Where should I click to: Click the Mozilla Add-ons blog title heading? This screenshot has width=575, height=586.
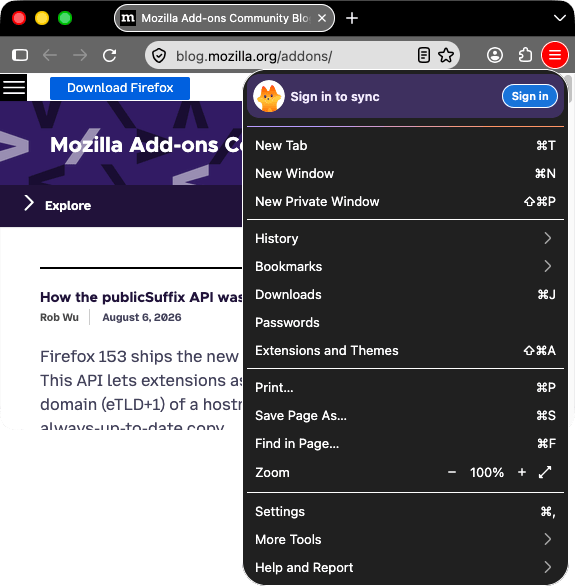pyautogui.click(x=146, y=145)
